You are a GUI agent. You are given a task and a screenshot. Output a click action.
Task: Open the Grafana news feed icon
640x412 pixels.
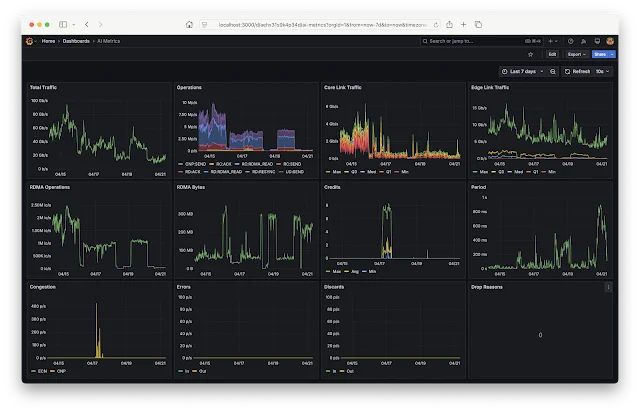pos(584,41)
